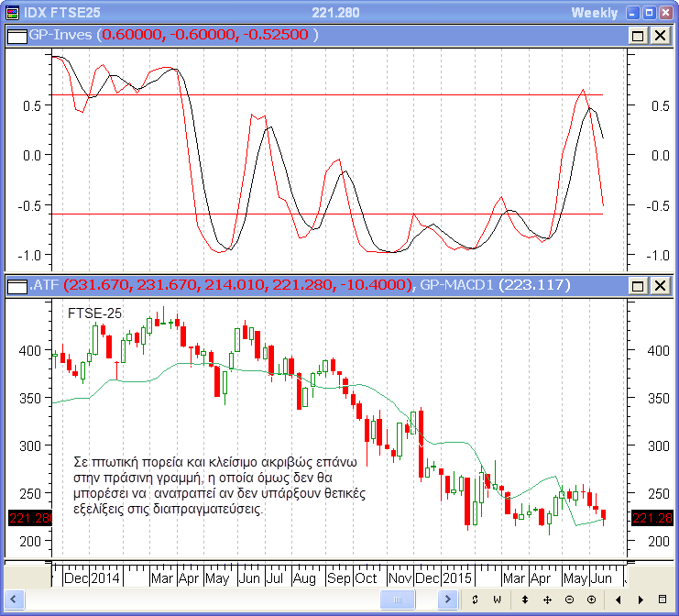Viewport: 679px width, 616px height.
Task: Maximize the GP-Inves indicator pane
Action: [x=638, y=36]
